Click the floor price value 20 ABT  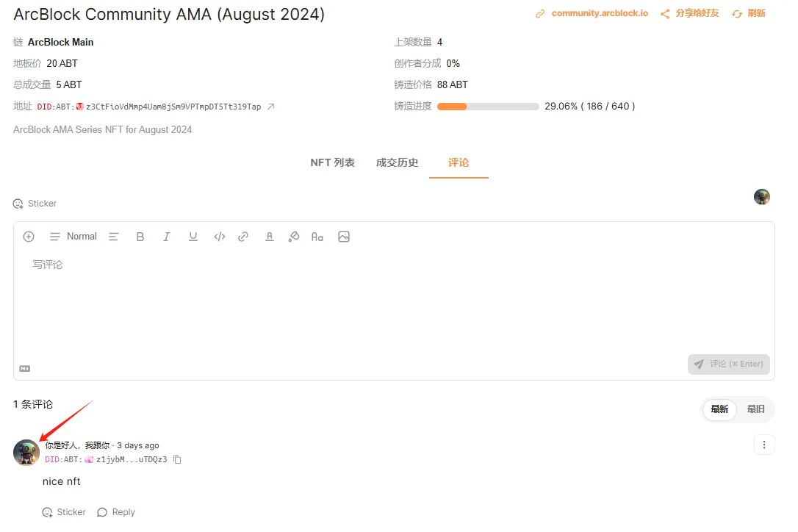(x=62, y=64)
